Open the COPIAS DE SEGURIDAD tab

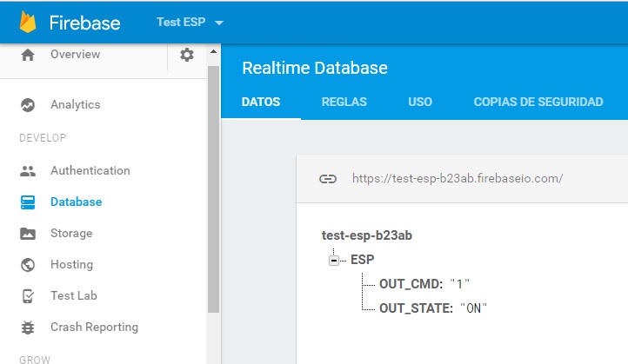tap(538, 102)
